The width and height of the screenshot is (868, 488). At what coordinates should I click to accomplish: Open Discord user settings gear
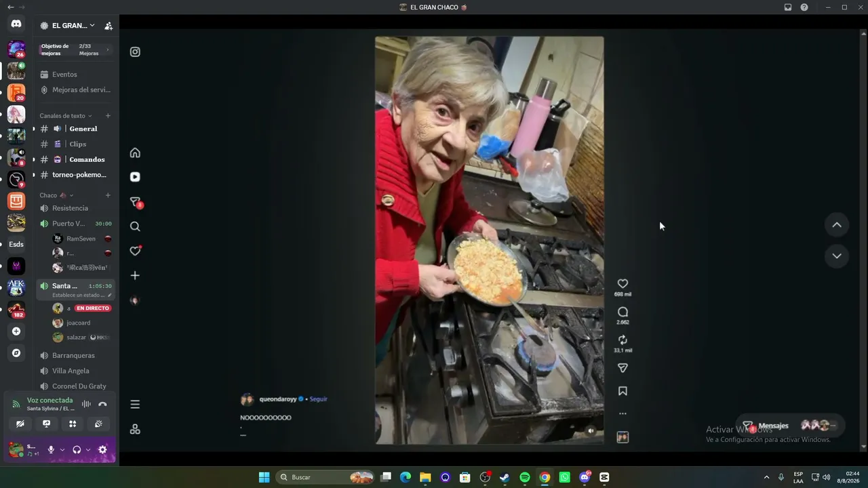pyautogui.click(x=102, y=449)
